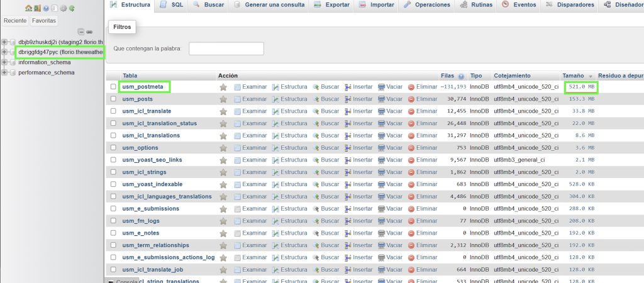644x283 pixels.
Task: Star usm_postmeta table as favorite
Action: pos(223,87)
